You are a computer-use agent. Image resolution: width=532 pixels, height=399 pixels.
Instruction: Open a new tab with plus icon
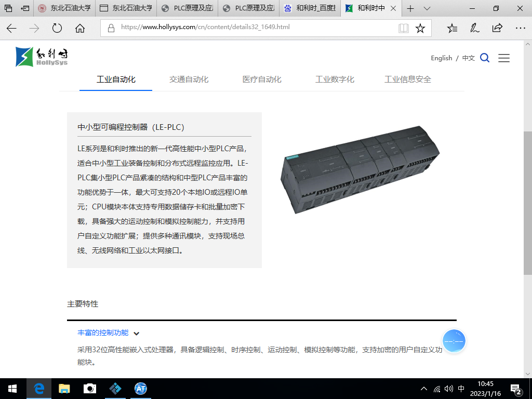(410, 8)
